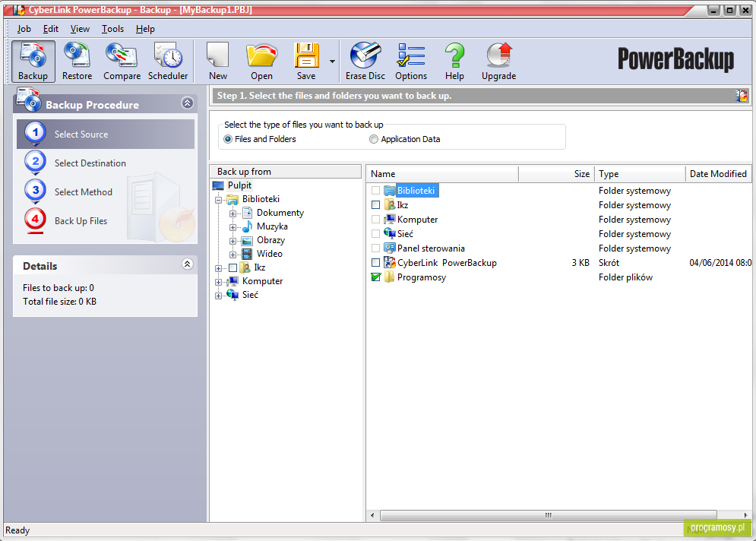Tick the Panel sterowania checkbox
Viewport: 756px width, 541px height.
coord(375,248)
